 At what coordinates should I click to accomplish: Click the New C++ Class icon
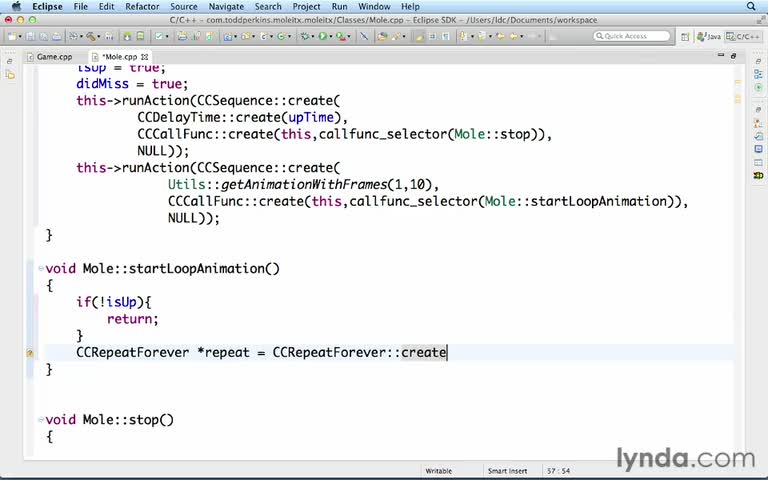coord(281,37)
